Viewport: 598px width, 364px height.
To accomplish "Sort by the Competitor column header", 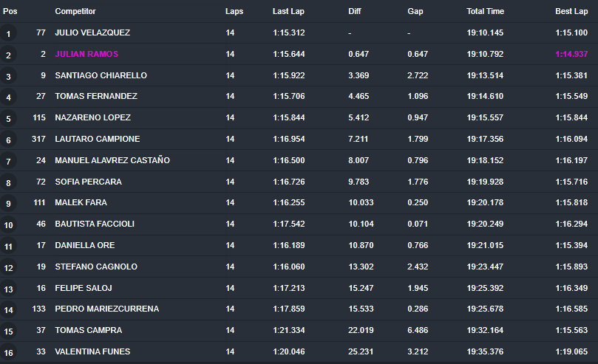I will [75, 11].
